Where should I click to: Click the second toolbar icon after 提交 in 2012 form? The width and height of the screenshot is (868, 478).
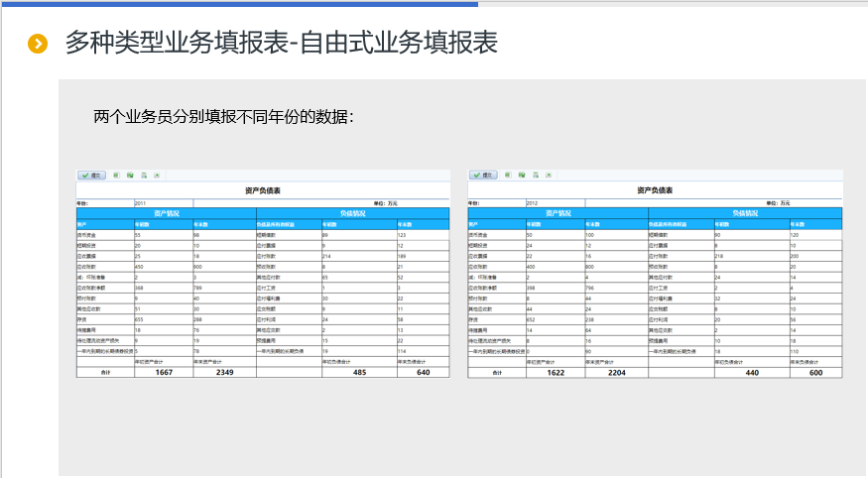(x=522, y=176)
